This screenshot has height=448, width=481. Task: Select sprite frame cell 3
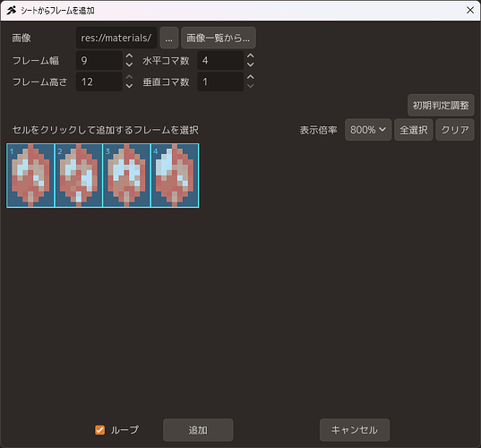(126, 176)
